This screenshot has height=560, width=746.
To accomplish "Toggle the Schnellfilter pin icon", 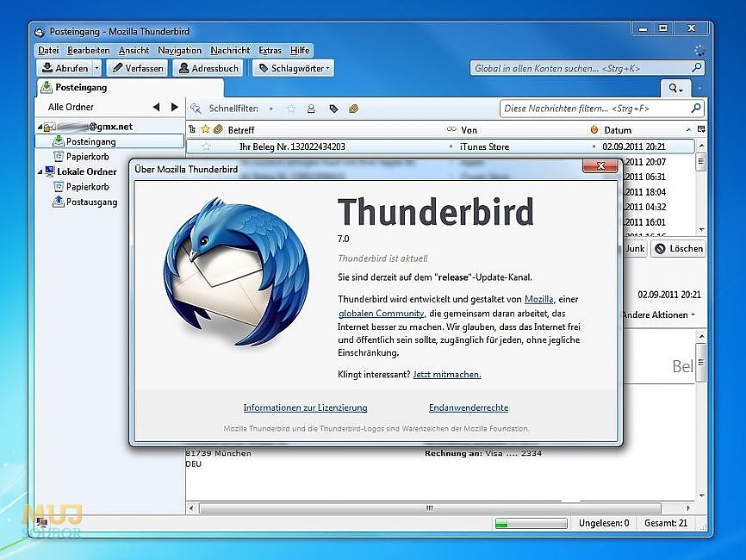I will tap(196, 109).
